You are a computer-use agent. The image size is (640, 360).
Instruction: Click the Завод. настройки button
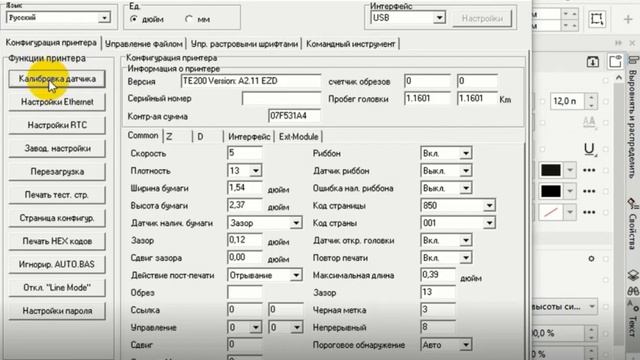[x=57, y=149]
